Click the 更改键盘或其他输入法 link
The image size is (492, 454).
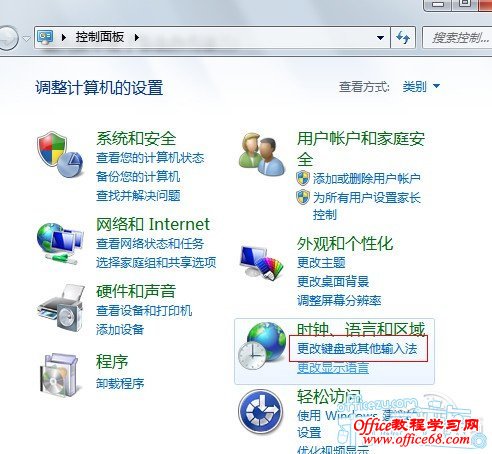click(357, 349)
